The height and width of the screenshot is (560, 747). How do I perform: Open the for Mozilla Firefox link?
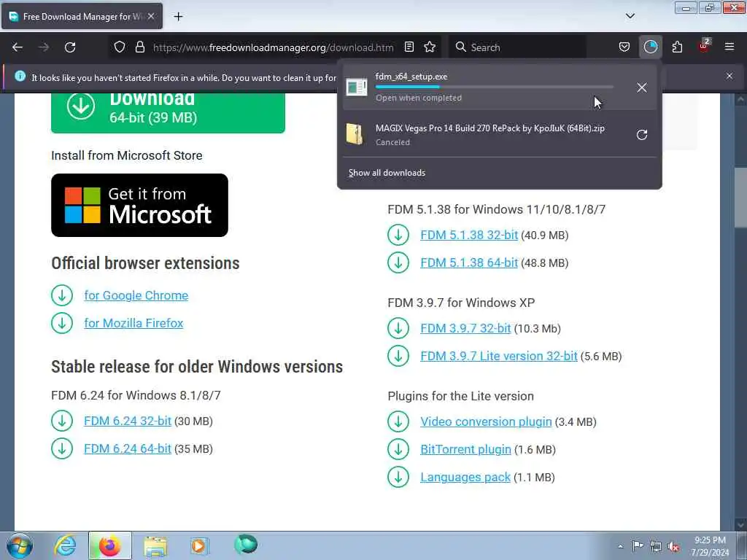pyautogui.click(x=134, y=323)
